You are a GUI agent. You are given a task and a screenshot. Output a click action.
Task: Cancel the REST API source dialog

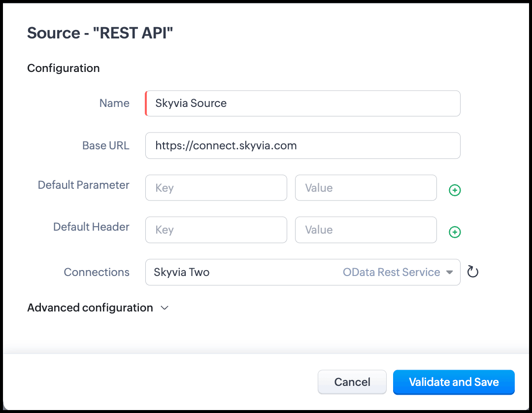point(352,382)
